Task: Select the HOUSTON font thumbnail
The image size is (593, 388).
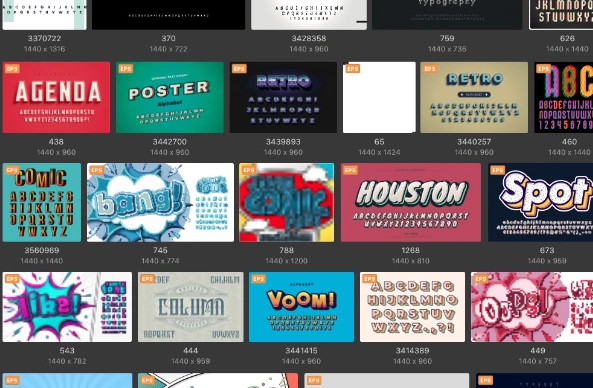Action: [411, 202]
